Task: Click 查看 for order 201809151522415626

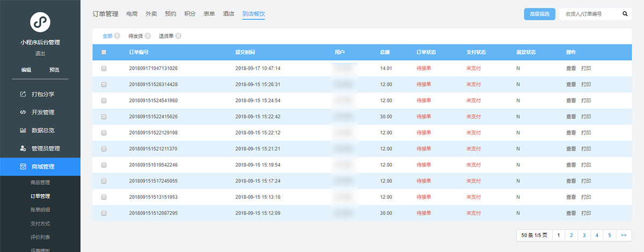Action: [x=571, y=117]
